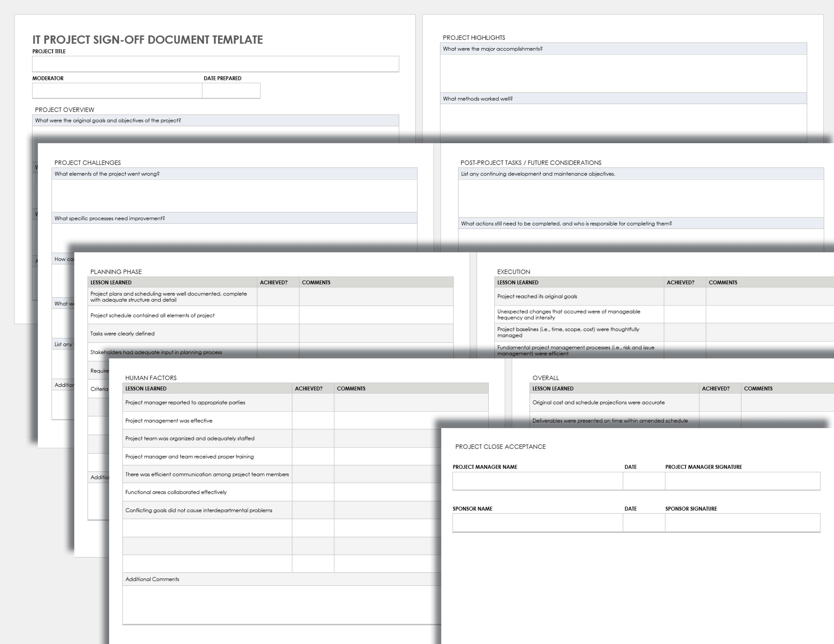Select the 'OVERALL' heading
This screenshot has width=834, height=644.
(x=546, y=378)
